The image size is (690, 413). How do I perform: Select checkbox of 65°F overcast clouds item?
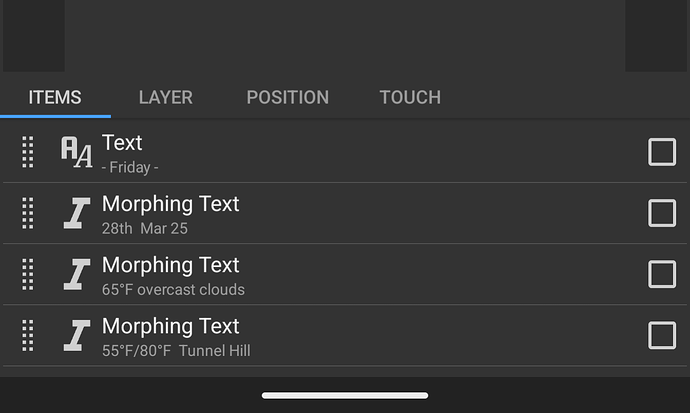662,274
